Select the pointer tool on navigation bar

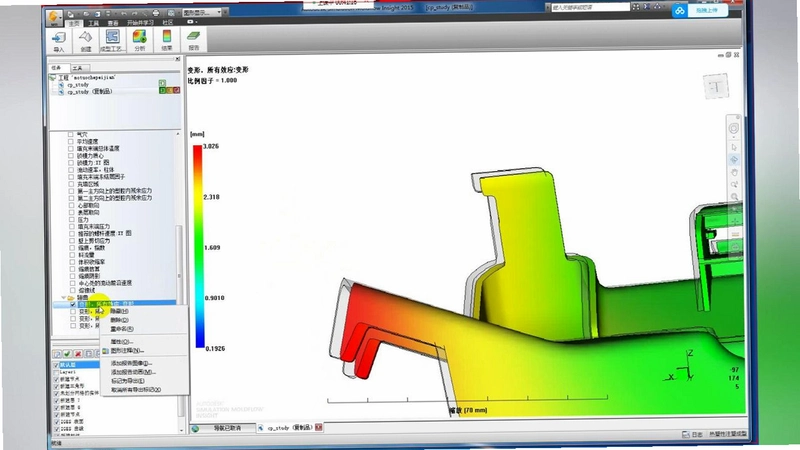click(x=734, y=147)
